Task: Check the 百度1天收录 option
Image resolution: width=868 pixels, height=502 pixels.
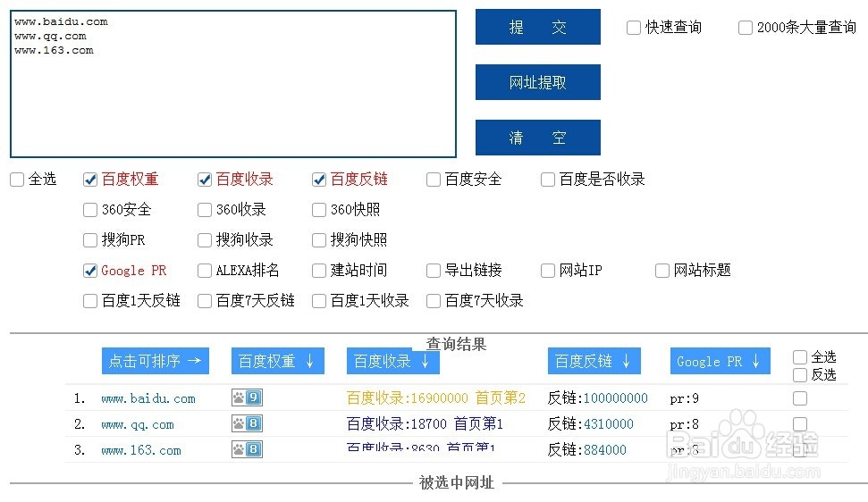Action: point(319,301)
